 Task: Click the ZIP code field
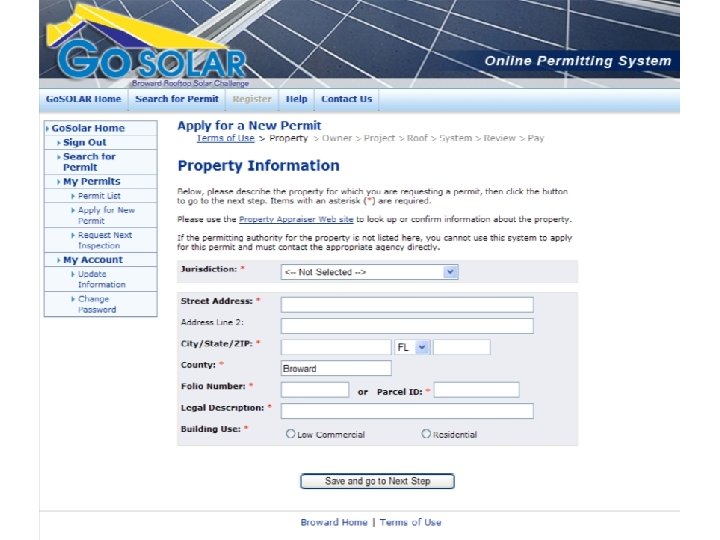[461, 347]
